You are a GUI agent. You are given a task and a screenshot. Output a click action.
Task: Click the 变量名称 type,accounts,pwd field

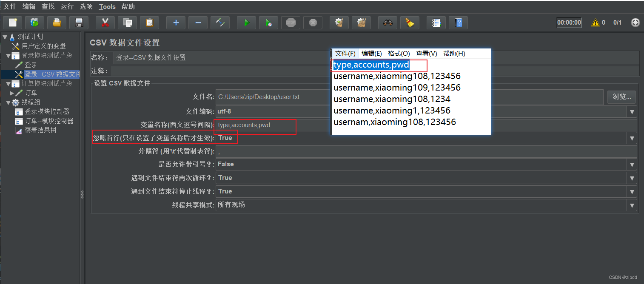426,125
